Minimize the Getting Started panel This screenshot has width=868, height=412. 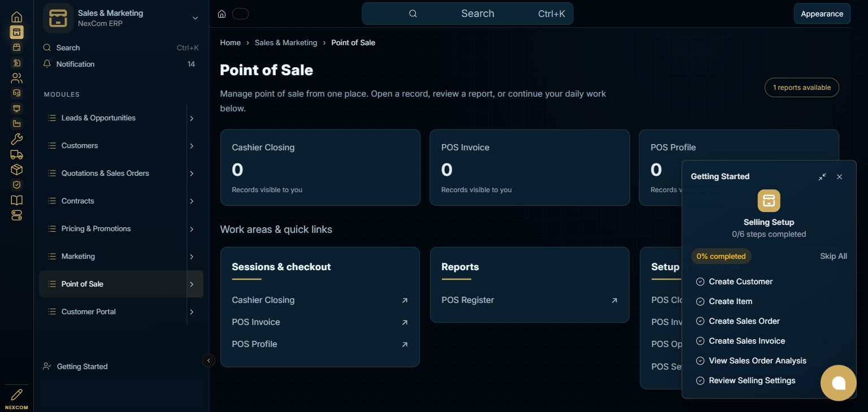click(x=822, y=177)
